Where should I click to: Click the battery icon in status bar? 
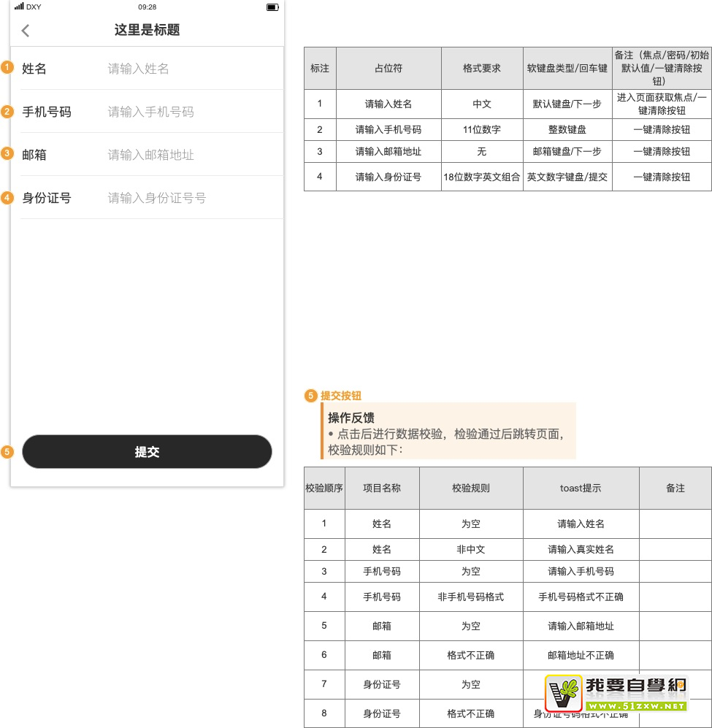click(x=272, y=7)
